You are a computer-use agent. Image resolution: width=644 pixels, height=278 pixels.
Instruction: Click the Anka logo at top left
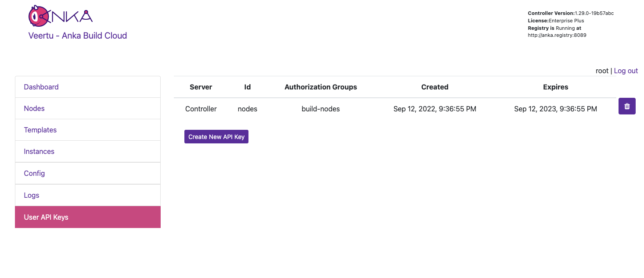(61, 15)
